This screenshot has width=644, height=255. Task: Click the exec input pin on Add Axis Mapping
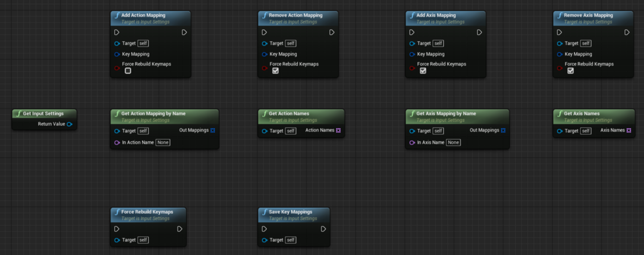412,32
